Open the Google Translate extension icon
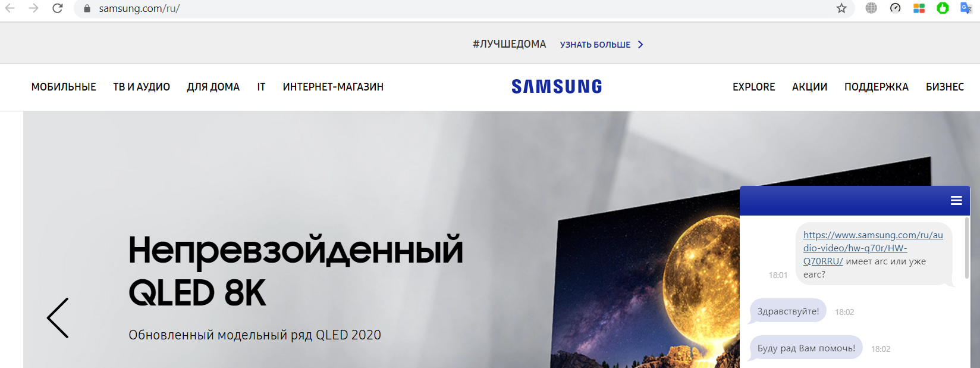Screen dimensions: 980x368 click(x=966, y=8)
